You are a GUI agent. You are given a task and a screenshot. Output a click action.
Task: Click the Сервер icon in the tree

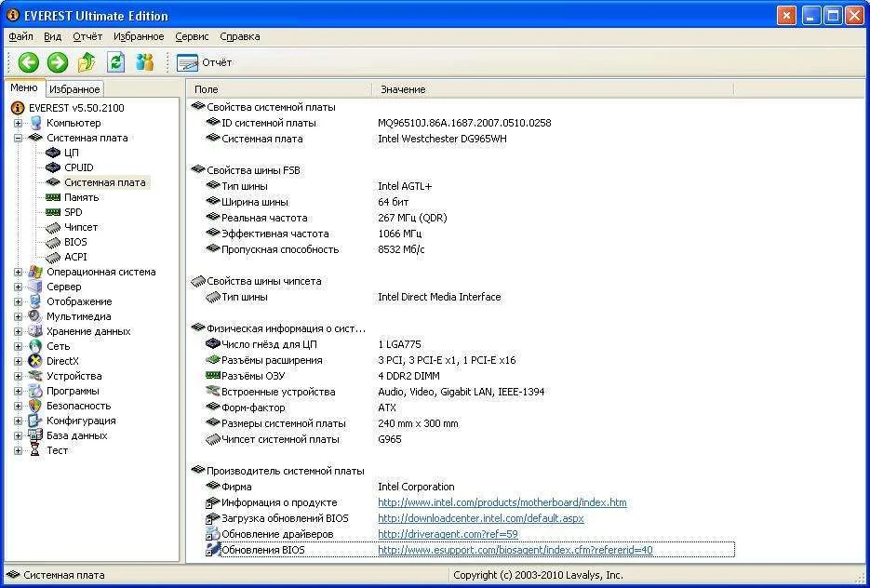click(x=35, y=287)
